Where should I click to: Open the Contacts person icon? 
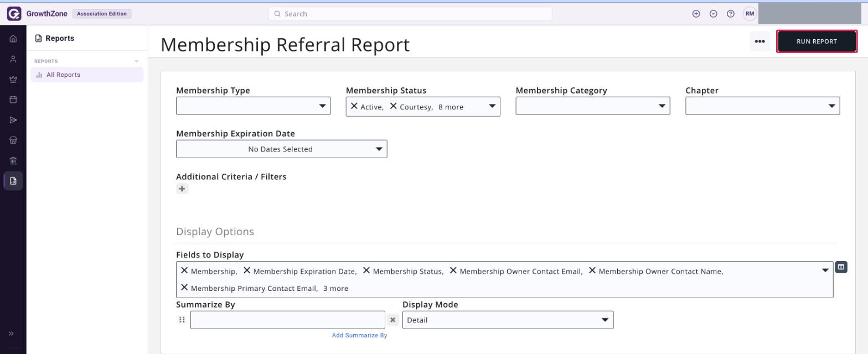(13, 59)
